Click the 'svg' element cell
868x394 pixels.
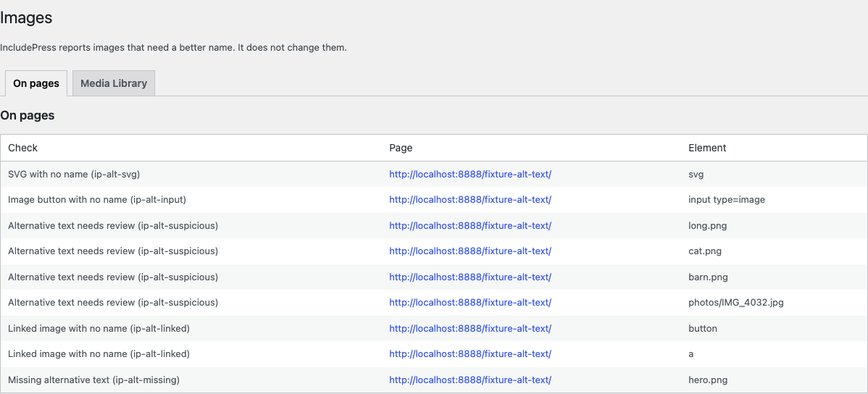696,175
